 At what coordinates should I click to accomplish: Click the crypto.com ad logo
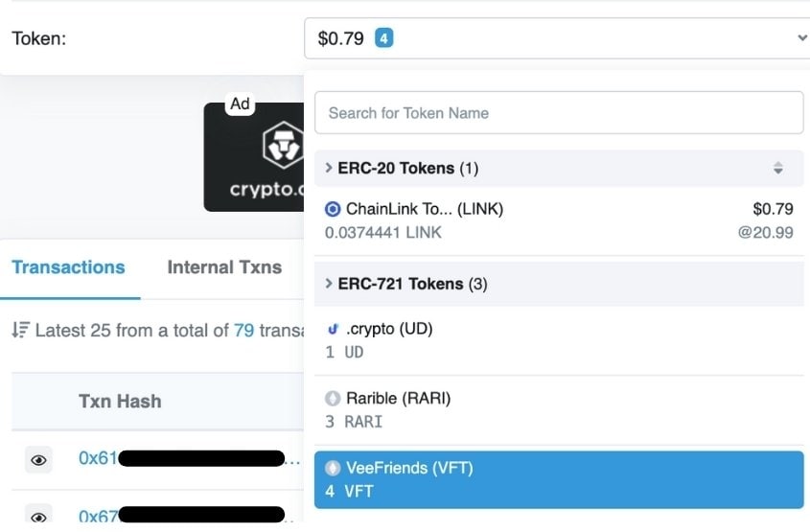coord(282,146)
